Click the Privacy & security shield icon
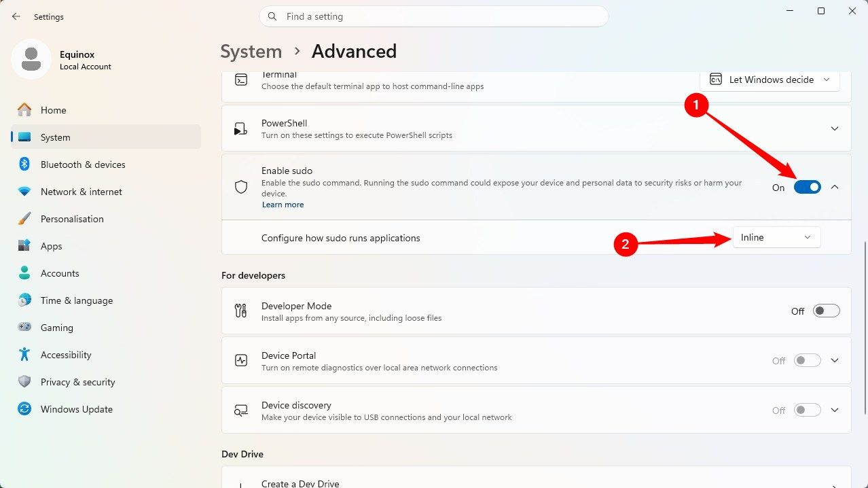 pyautogui.click(x=24, y=382)
